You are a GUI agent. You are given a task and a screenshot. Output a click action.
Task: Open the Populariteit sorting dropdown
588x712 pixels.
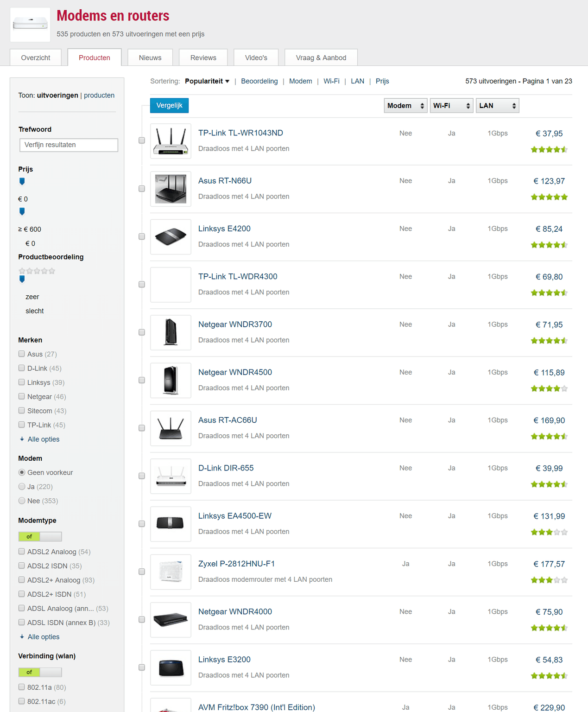[207, 81]
